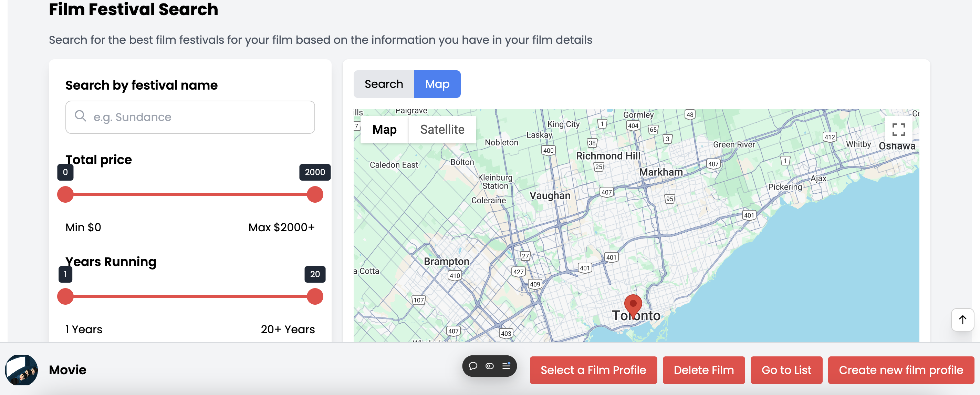The image size is (980, 395).
Task: Click the route 27 shield on map
Action: click(x=525, y=256)
